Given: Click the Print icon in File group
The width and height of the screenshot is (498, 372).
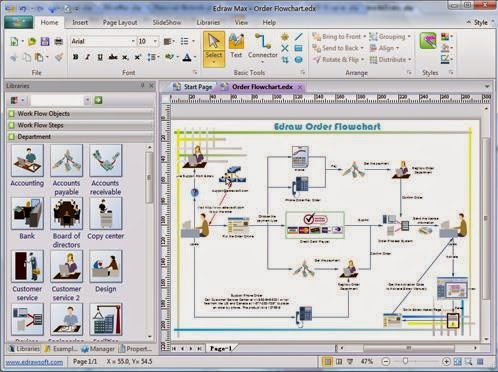Looking at the screenshot, I should coord(58,41).
